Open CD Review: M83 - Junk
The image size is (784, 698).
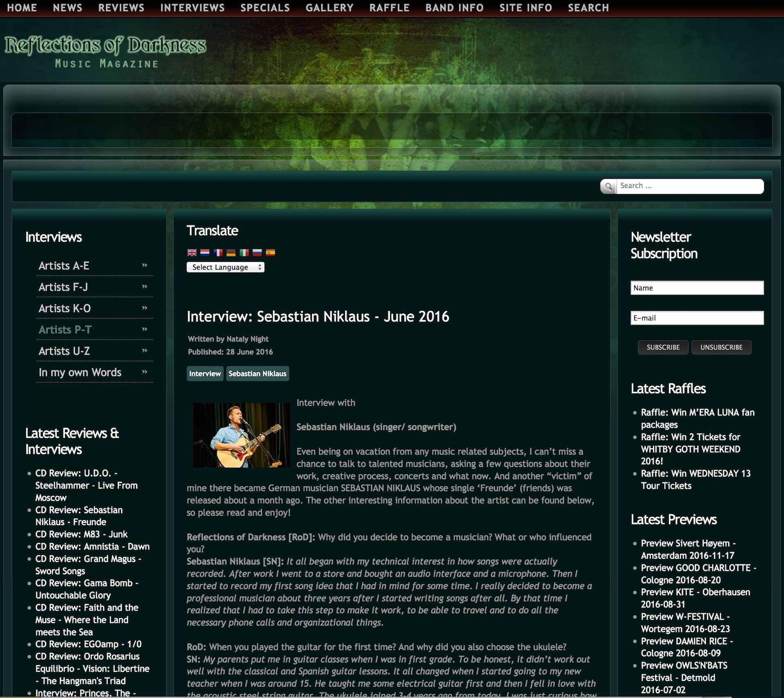(x=81, y=534)
